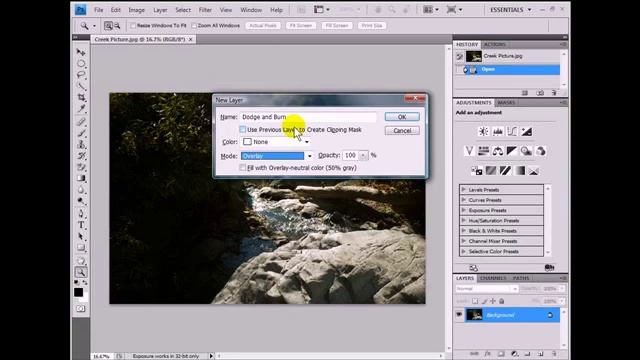Add a Levels adjustment
Viewport: 640px width, 360px height.
point(498,131)
